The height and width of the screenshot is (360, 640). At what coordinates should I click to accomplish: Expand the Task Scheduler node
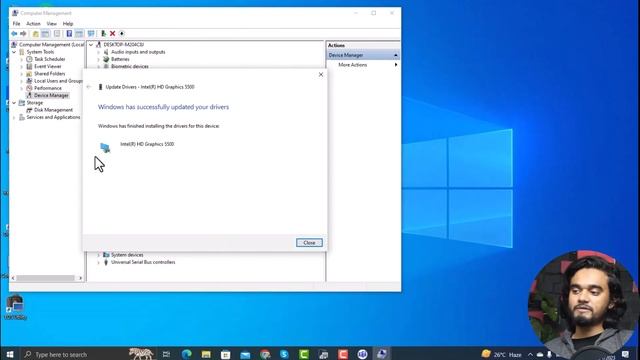(x=22, y=59)
